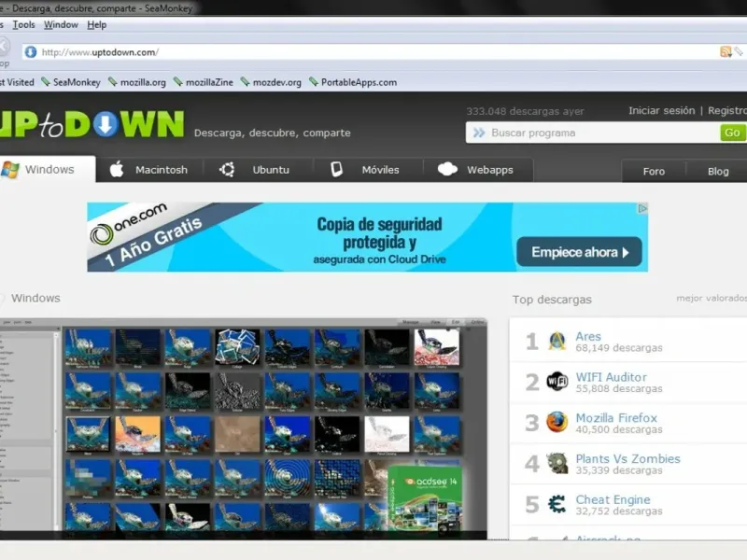Open the Window menu
The width and height of the screenshot is (747, 560).
pos(61,25)
